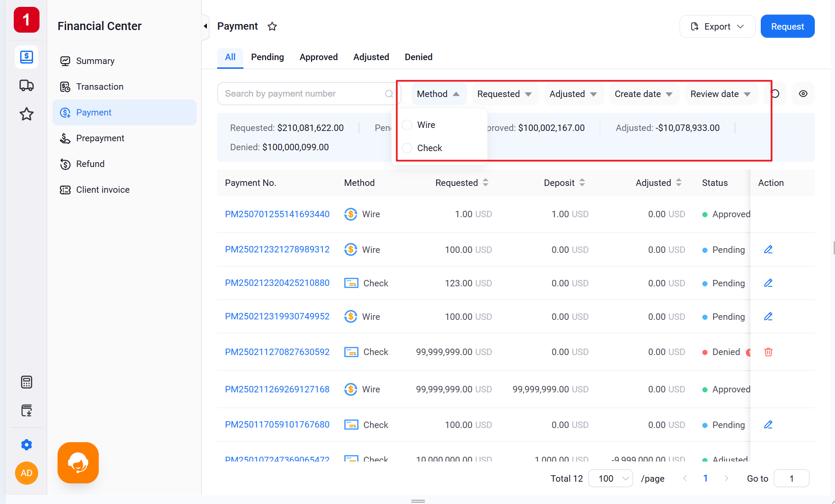Edit payment PM250212320425210880 with pencil icon
The height and width of the screenshot is (504, 835).
768,283
